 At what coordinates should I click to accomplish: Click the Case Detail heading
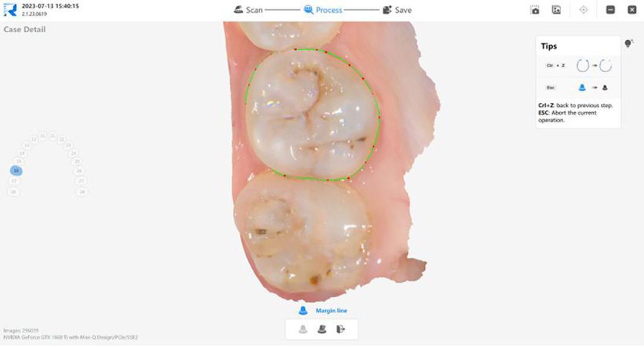tap(25, 30)
